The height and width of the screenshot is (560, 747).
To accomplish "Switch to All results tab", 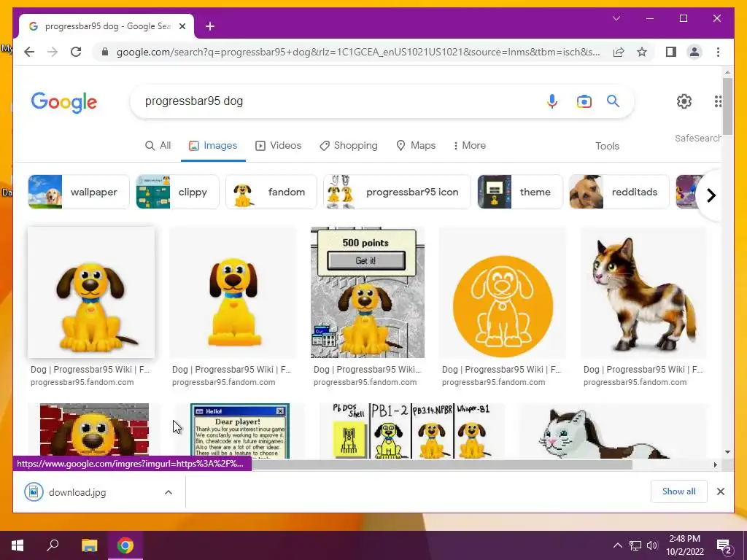I will 158,146.
